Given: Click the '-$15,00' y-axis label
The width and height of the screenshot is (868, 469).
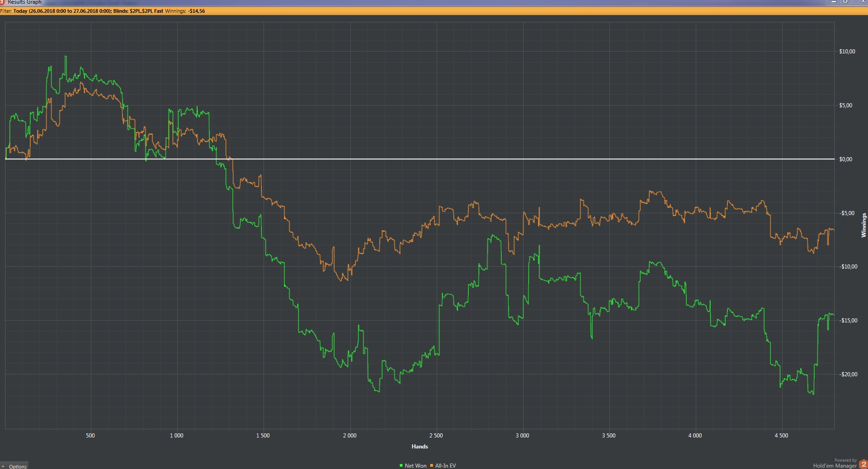Looking at the screenshot, I should click(848, 321).
